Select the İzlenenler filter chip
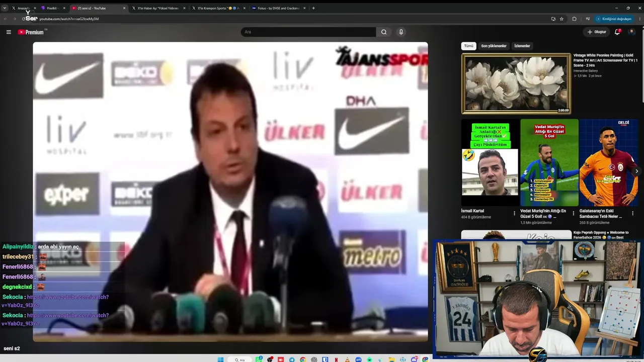This screenshot has width=644, height=362. [x=522, y=46]
